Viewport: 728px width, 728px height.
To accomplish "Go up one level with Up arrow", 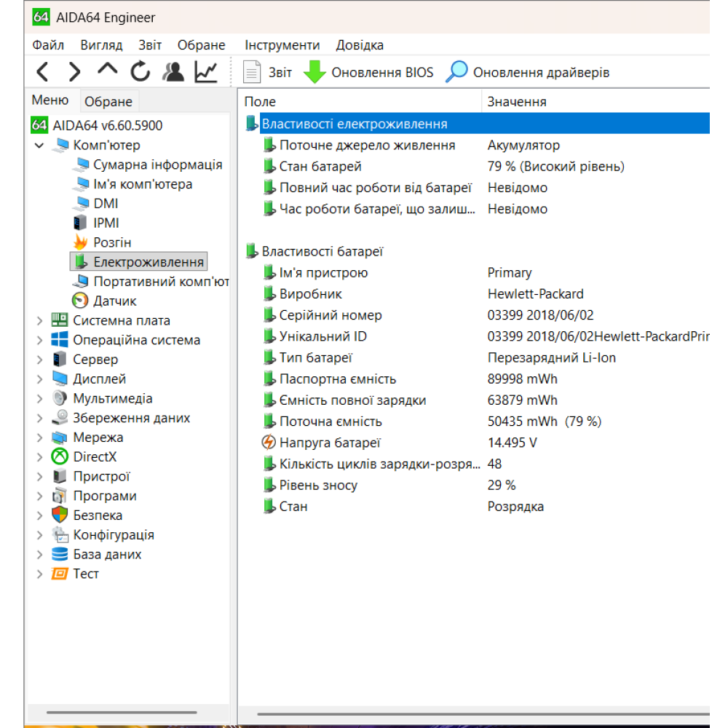I will pos(107,70).
